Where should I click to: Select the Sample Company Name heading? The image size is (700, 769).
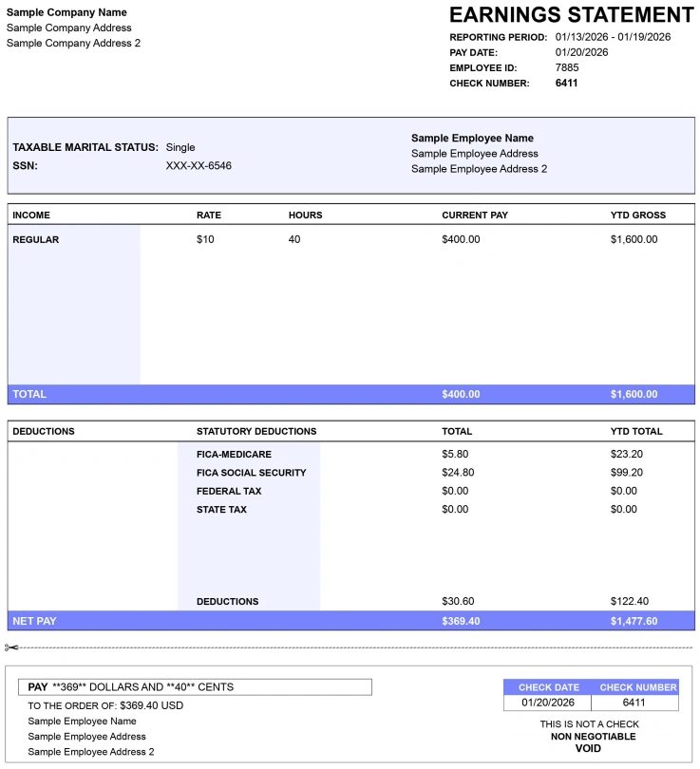pos(68,12)
